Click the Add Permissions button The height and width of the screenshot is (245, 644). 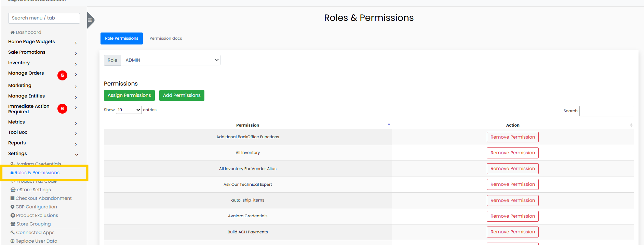[x=182, y=95]
